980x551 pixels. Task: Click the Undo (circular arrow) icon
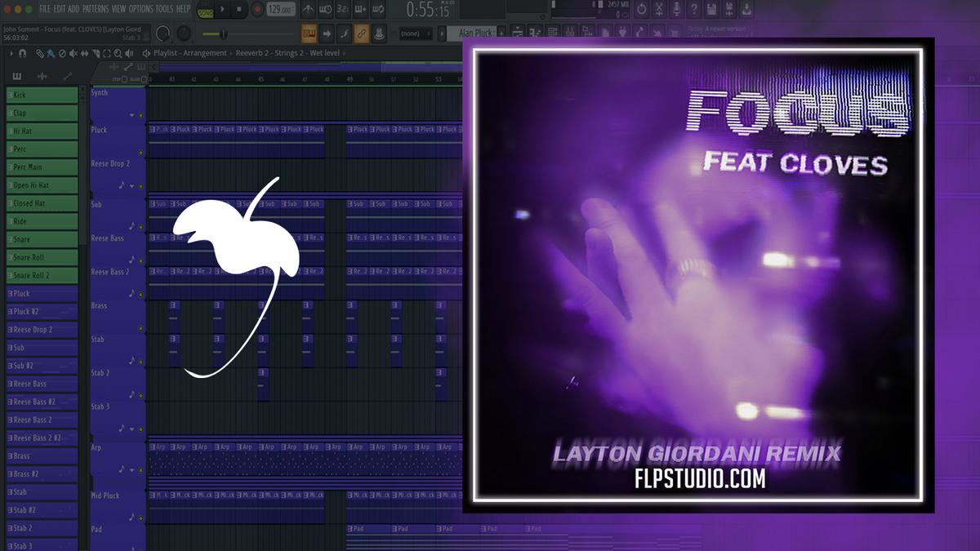pyautogui.click(x=642, y=10)
